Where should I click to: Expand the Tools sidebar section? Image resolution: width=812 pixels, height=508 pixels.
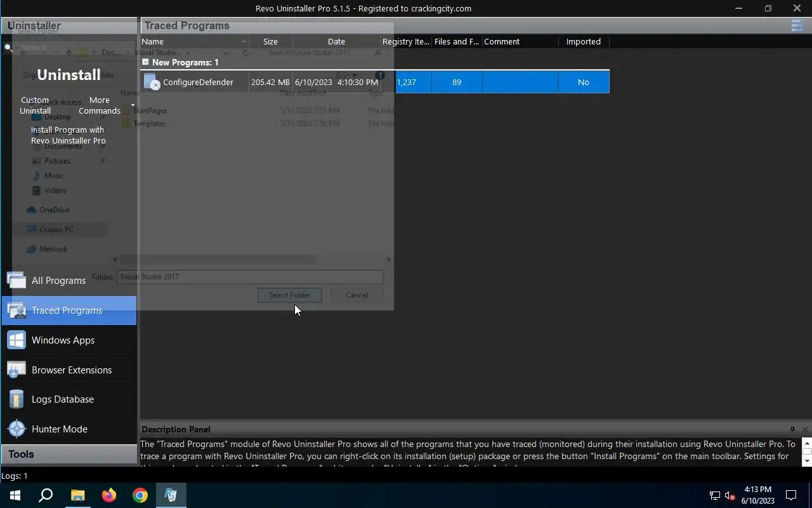[x=69, y=454]
